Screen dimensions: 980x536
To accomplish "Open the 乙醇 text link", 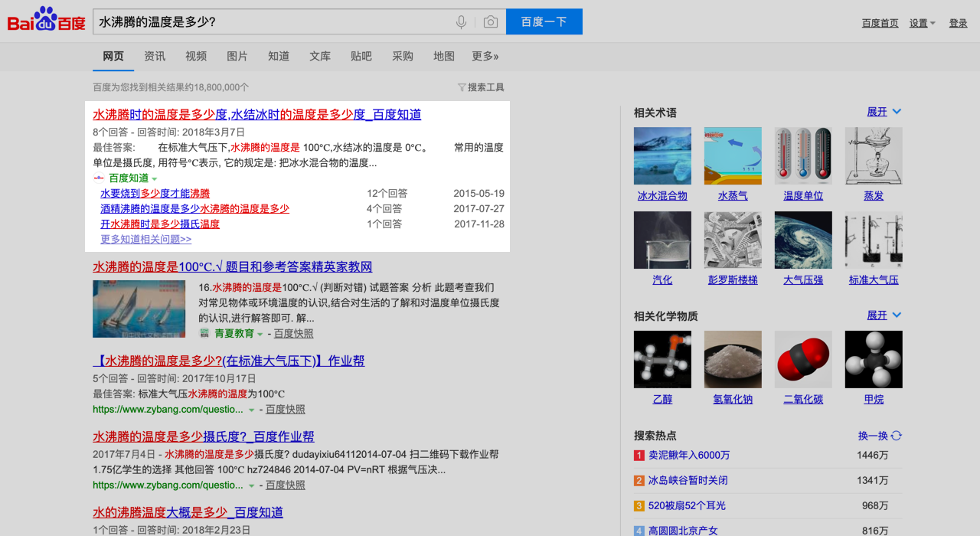I will pyautogui.click(x=662, y=399).
